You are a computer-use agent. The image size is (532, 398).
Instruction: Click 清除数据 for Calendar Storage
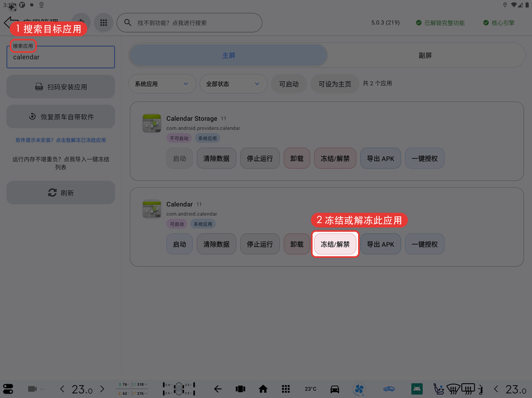pyautogui.click(x=217, y=159)
